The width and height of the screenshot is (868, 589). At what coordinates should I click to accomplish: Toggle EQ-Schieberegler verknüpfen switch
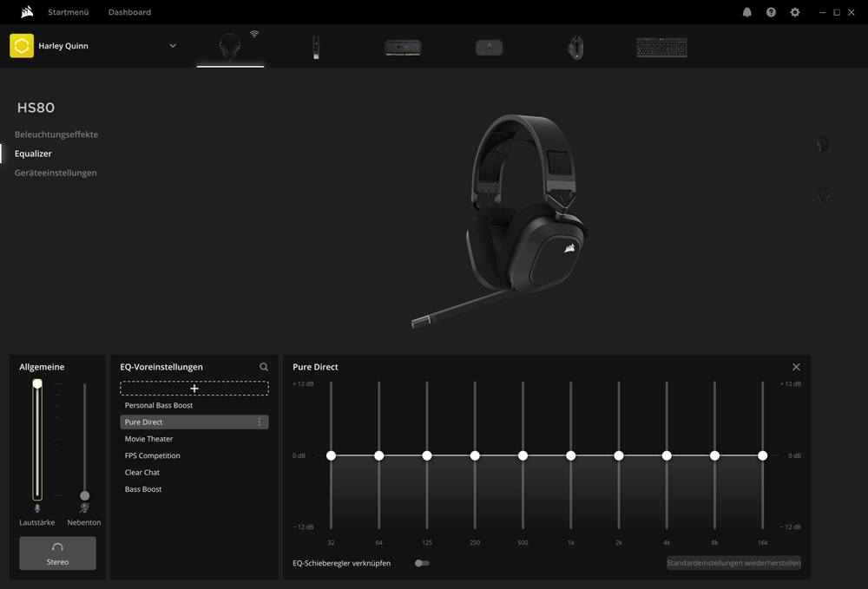(x=422, y=563)
